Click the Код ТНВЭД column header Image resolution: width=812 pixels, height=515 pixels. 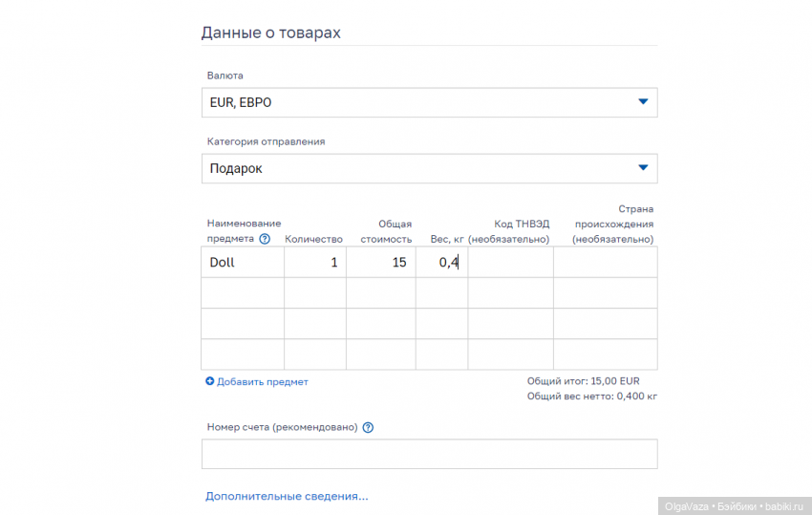[509, 231]
